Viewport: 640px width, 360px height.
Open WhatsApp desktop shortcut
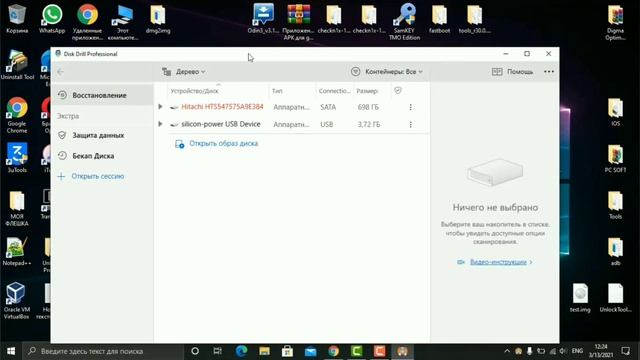click(x=52, y=18)
